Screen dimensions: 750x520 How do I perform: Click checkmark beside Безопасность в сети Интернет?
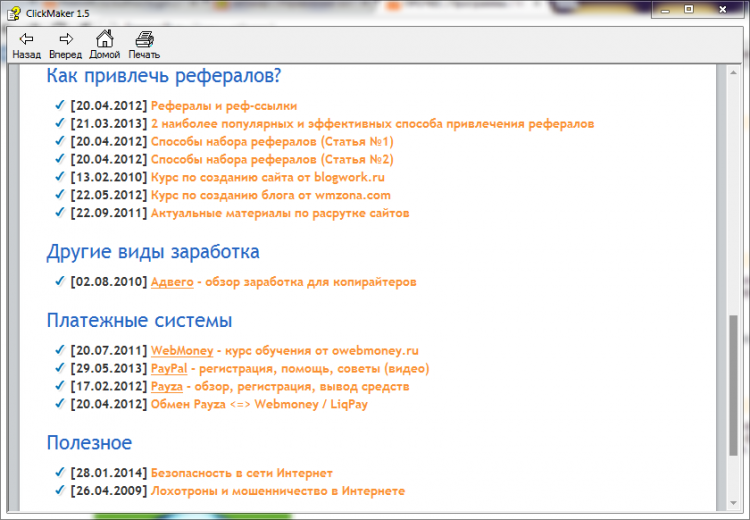59,472
